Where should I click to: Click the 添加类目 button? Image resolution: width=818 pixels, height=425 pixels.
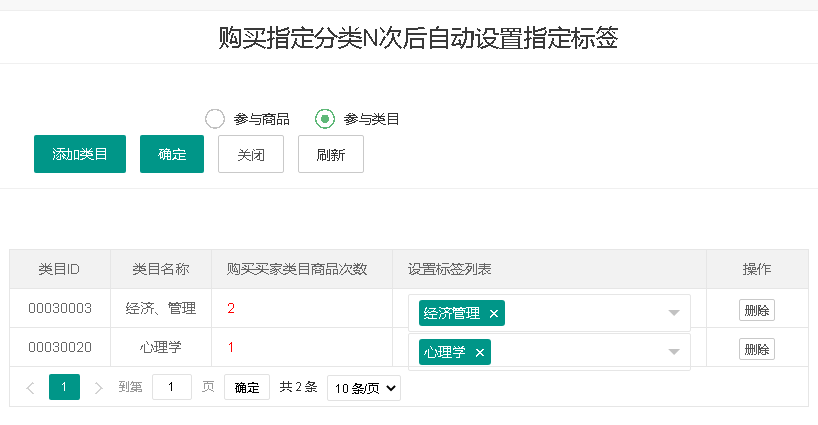(x=80, y=154)
